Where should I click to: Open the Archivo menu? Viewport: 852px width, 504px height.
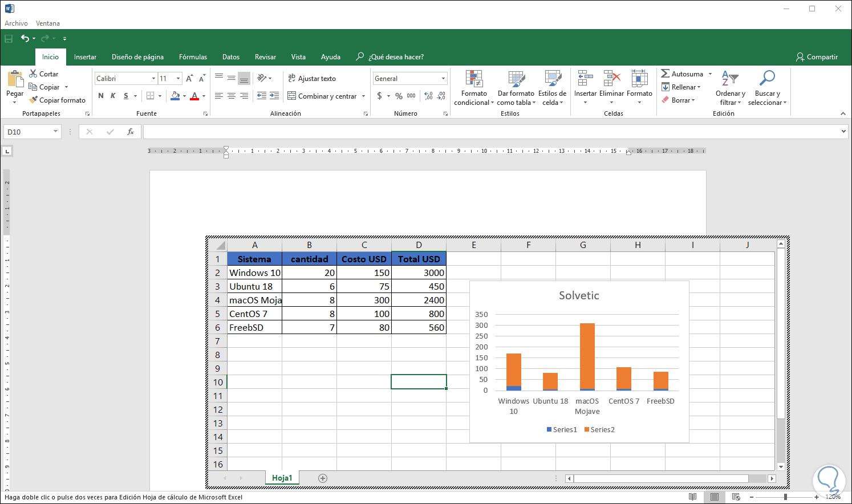coord(16,23)
